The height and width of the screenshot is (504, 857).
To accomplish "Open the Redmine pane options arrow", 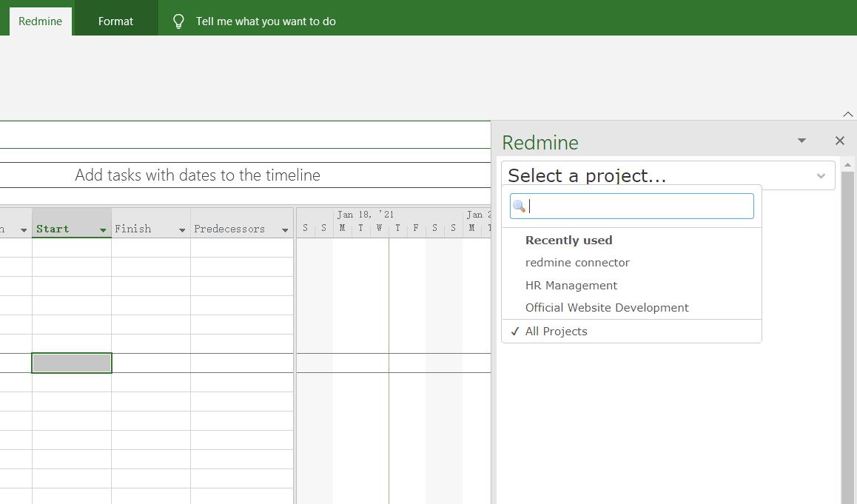I will pos(801,141).
